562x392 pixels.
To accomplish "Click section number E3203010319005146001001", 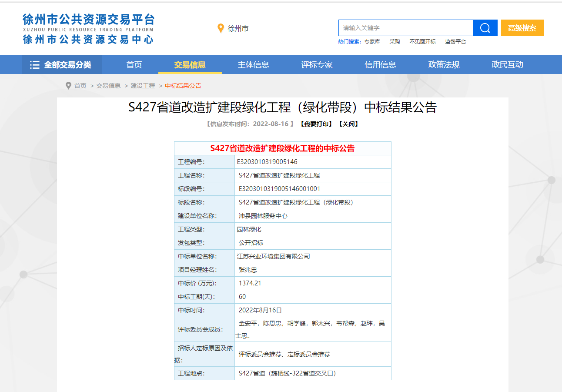I will click(279, 189).
